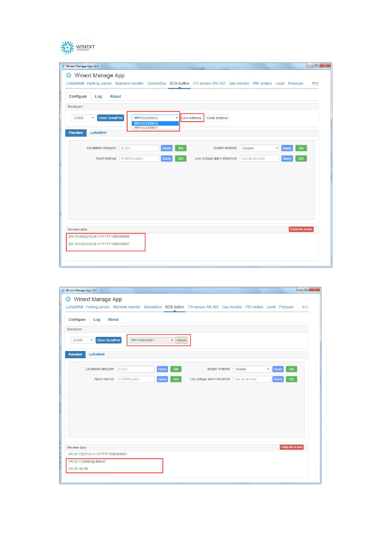Switch language to 中文 in the upper window

click(315, 84)
